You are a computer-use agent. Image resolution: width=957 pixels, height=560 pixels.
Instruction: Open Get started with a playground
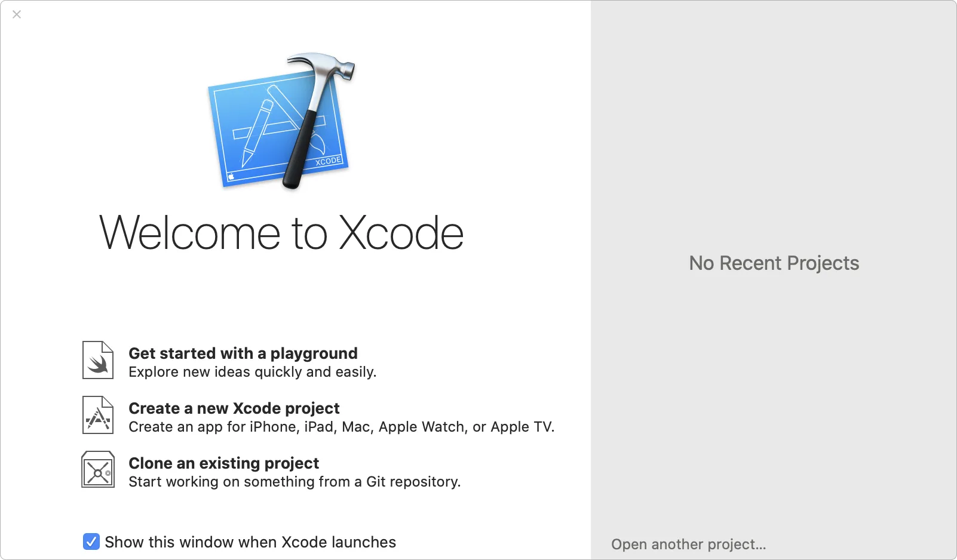pyautogui.click(x=243, y=353)
